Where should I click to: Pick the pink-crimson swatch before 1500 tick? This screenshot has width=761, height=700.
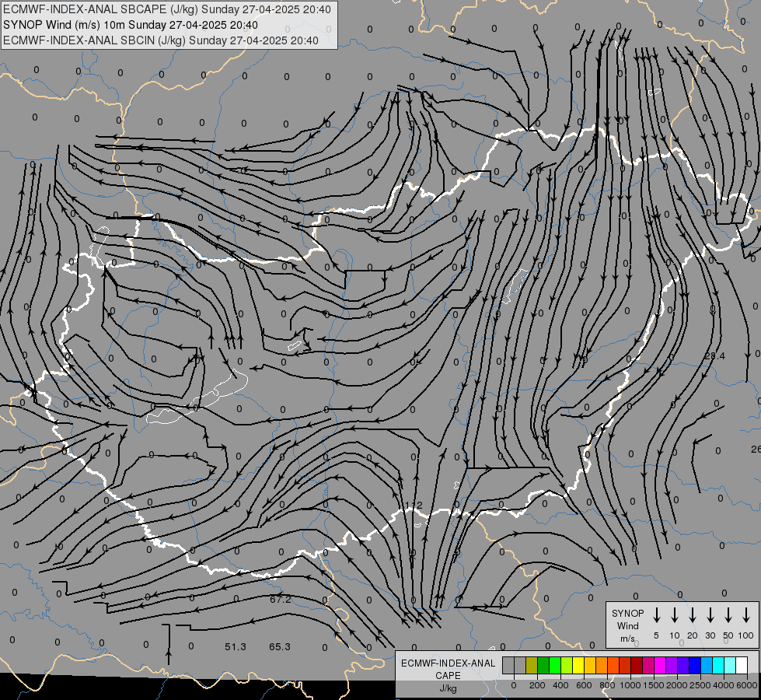click(x=648, y=665)
